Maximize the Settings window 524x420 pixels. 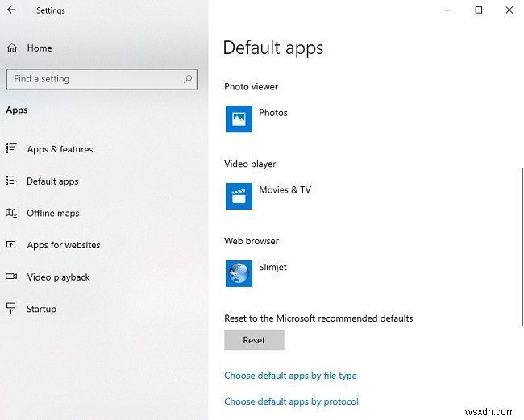tap(479, 10)
